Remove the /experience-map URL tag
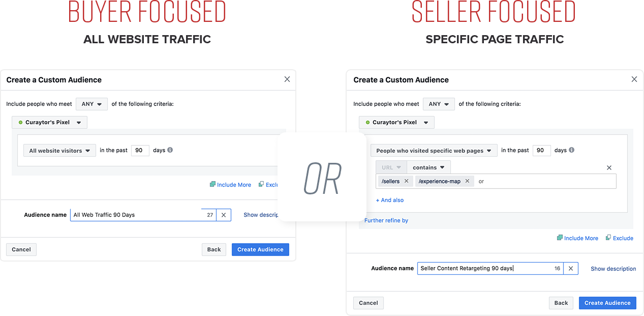This screenshot has width=644, height=316. pyautogui.click(x=467, y=181)
